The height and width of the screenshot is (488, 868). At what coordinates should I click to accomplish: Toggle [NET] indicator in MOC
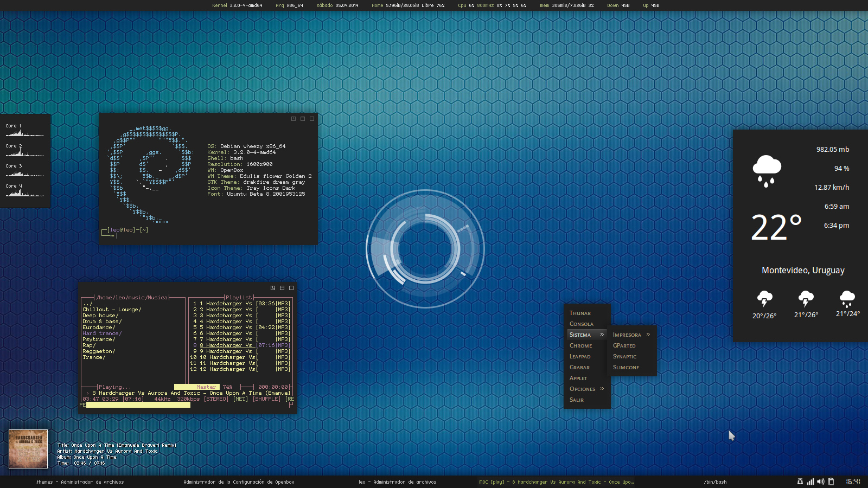pos(240,399)
